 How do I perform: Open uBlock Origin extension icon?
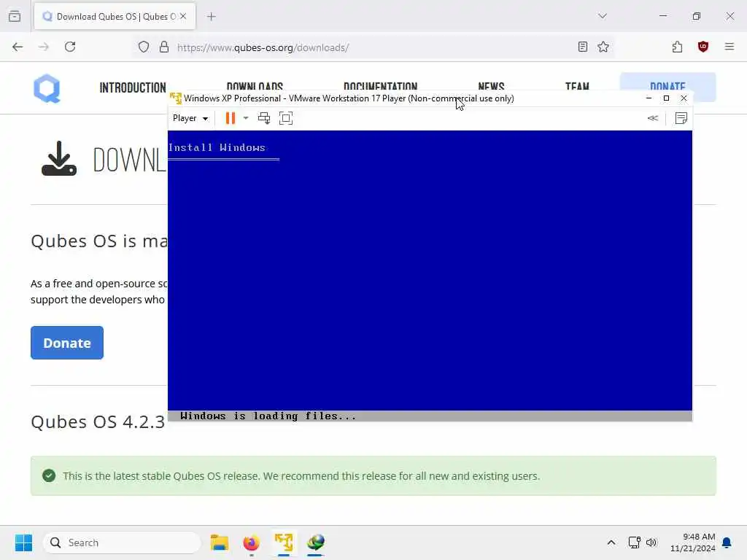tap(703, 47)
